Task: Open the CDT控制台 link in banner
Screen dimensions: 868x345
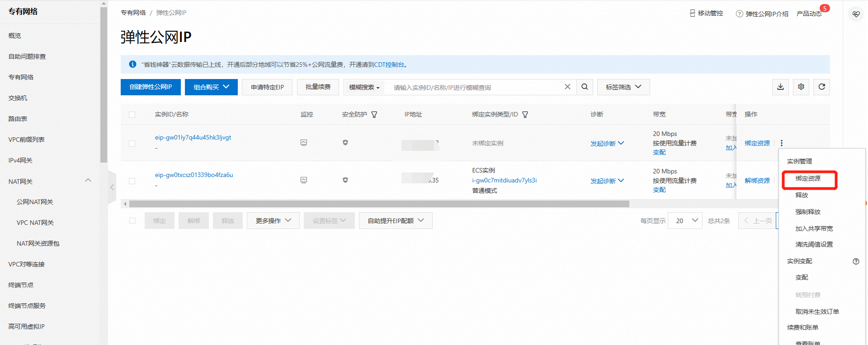Action: coord(389,65)
